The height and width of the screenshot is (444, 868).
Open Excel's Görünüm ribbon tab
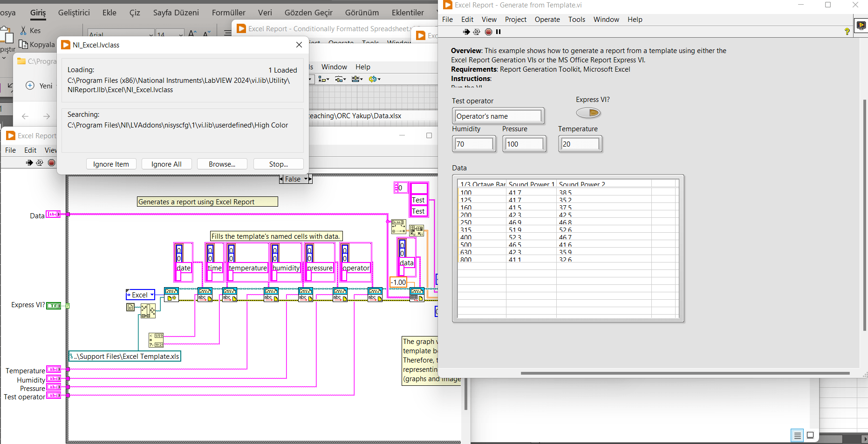(362, 13)
